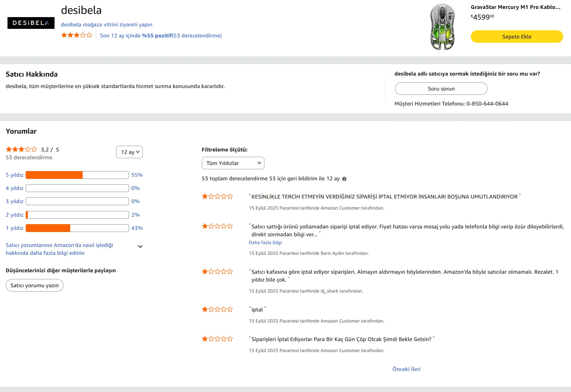Open the 12 ay period dropdown

[129, 152]
